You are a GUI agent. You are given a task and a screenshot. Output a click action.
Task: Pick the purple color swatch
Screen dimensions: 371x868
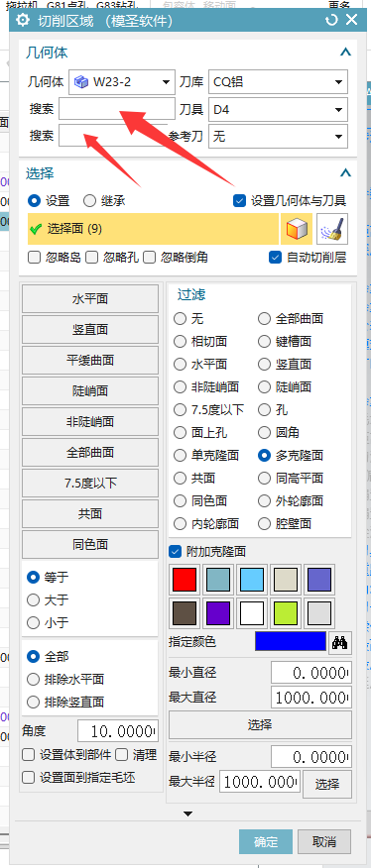coord(218,613)
